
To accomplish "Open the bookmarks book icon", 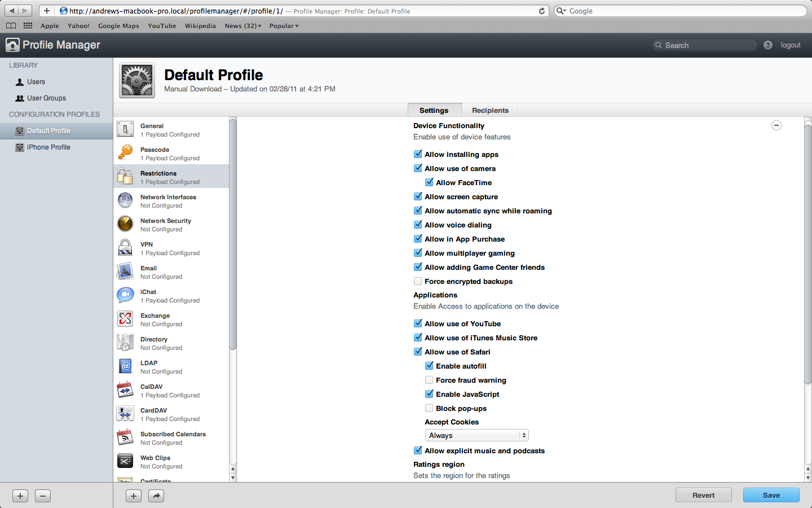I will pyautogui.click(x=11, y=25).
